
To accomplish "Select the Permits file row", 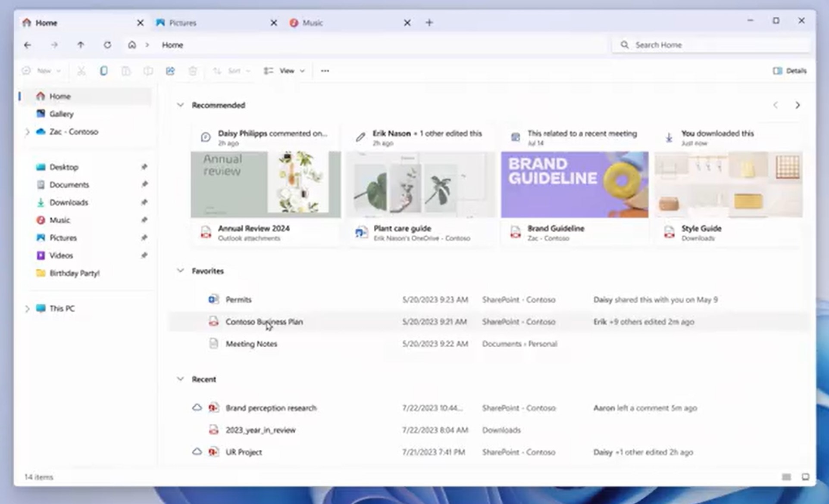I will tap(488, 299).
